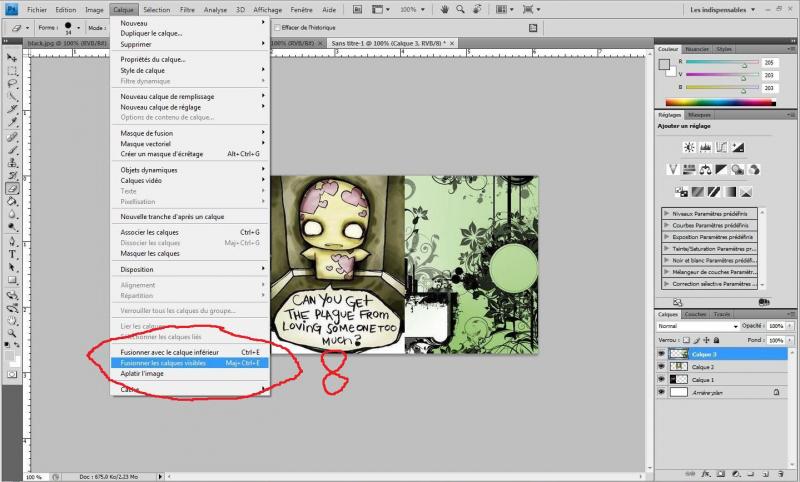Add a Vibrance adjustment (V icon)

[673, 169]
